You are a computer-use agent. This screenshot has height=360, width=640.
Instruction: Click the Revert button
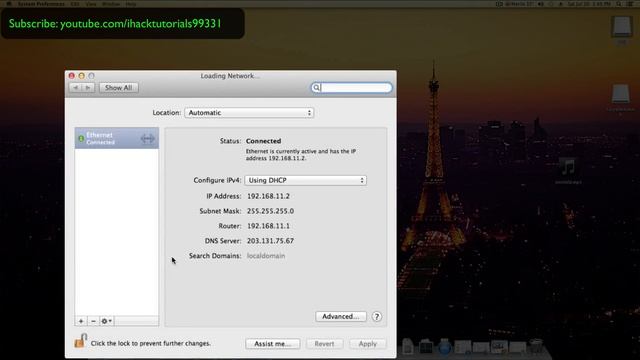click(324, 344)
